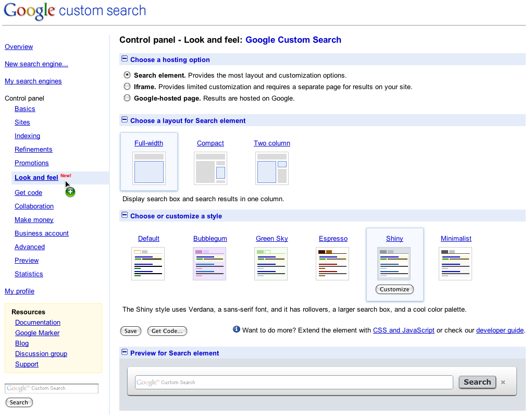This screenshot has height=418, width=532.
Task: Click the Espresso style name link
Action: (333, 239)
